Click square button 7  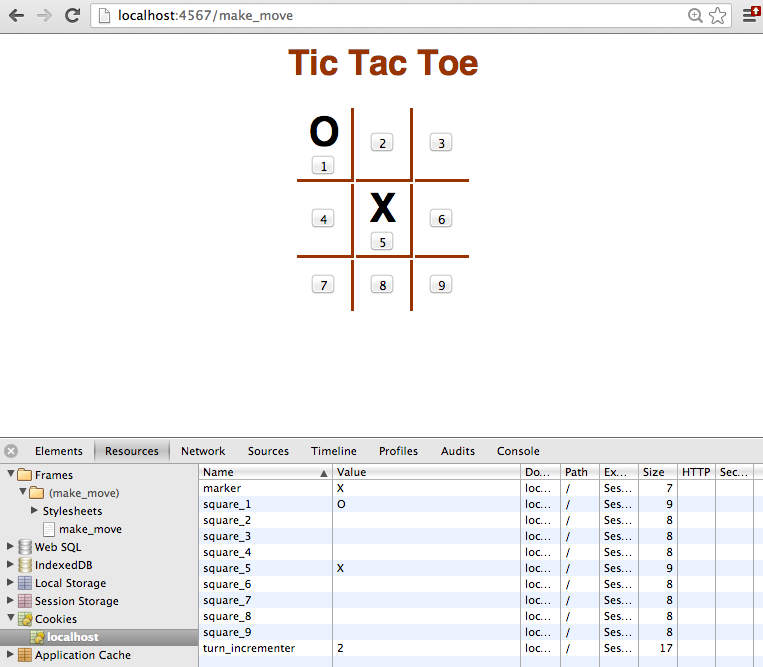tap(323, 285)
